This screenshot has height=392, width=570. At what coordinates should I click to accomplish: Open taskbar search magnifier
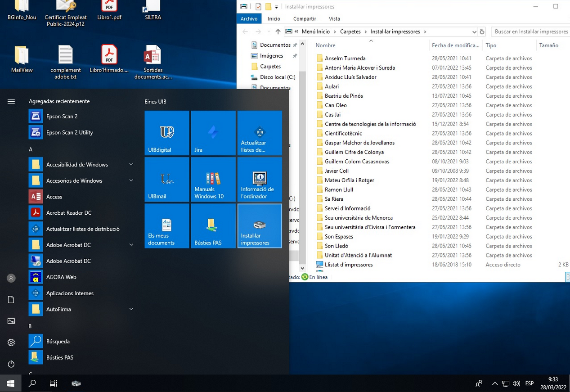[32, 383]
